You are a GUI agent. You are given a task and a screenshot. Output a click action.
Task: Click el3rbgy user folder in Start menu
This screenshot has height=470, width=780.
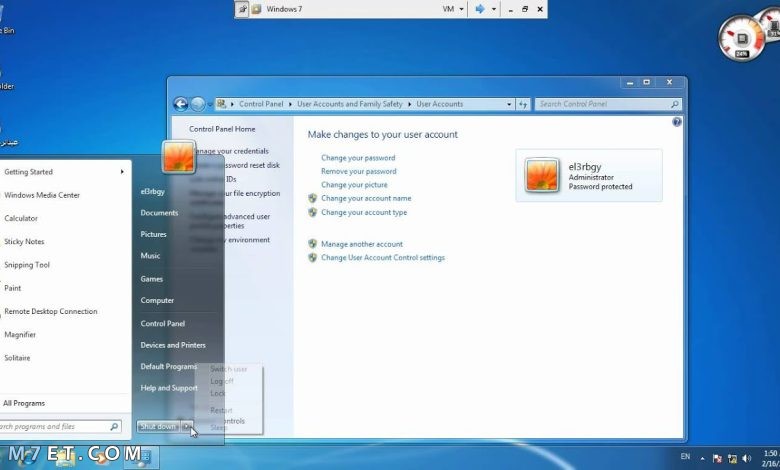point(152,191)
